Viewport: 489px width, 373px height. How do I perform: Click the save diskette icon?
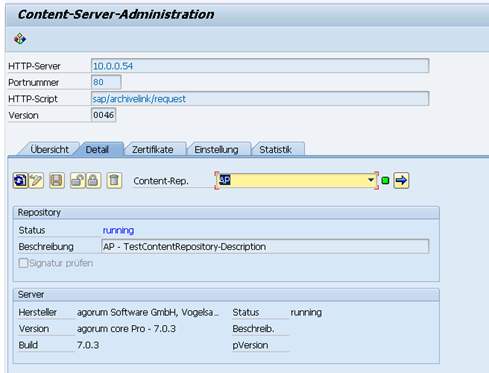[x=57, y=181]
